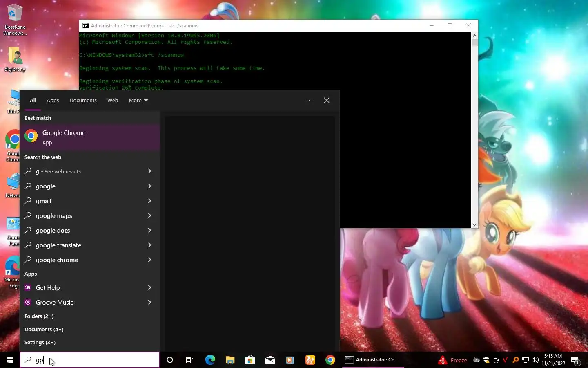Switch to the Apps search tab
Screen dimensions: 588x368
(x=53, y=100)
